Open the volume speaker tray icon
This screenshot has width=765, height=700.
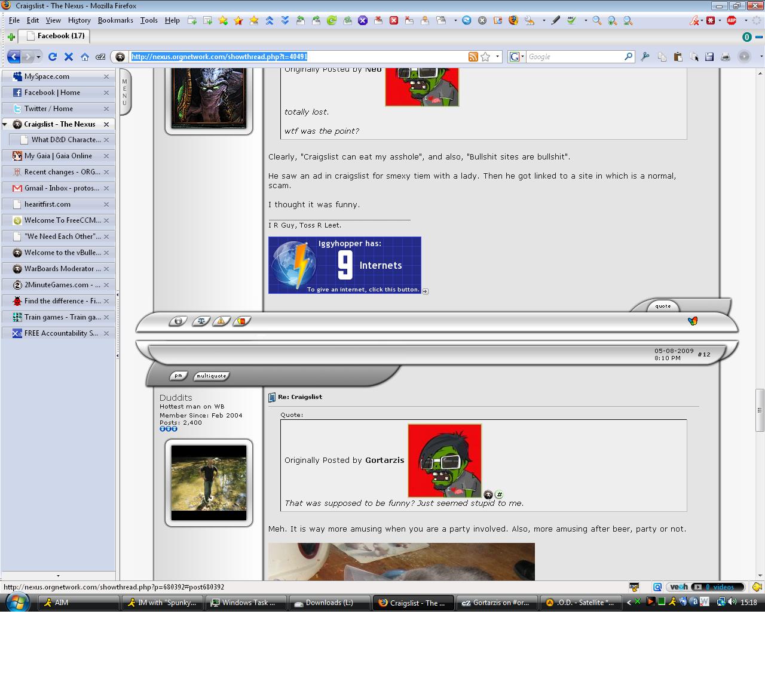tap(732, 602)
